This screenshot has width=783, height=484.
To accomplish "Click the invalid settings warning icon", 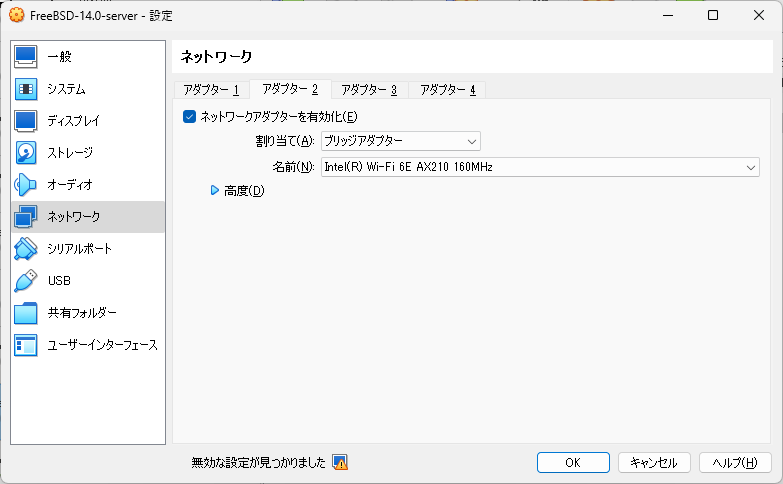I will pyautogui.click(x=340, y=463).
